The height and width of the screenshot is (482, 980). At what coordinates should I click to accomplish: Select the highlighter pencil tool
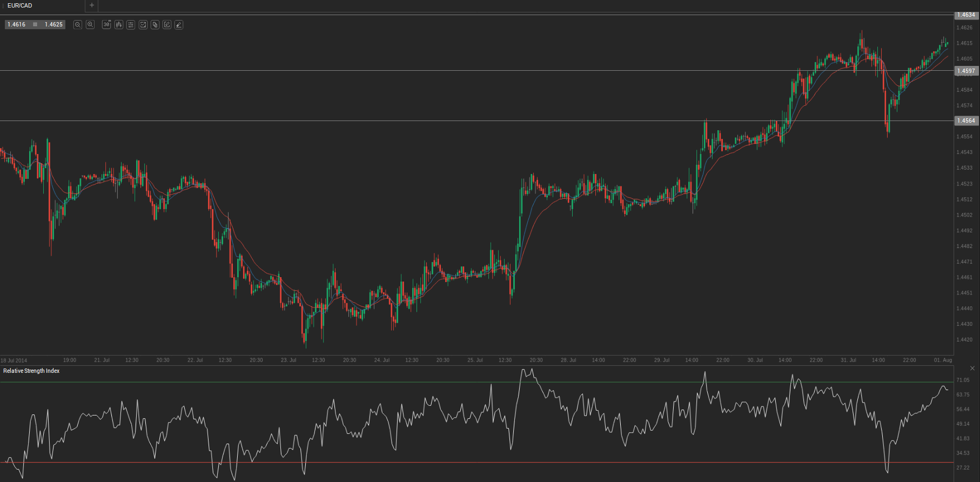pos(179,25)
